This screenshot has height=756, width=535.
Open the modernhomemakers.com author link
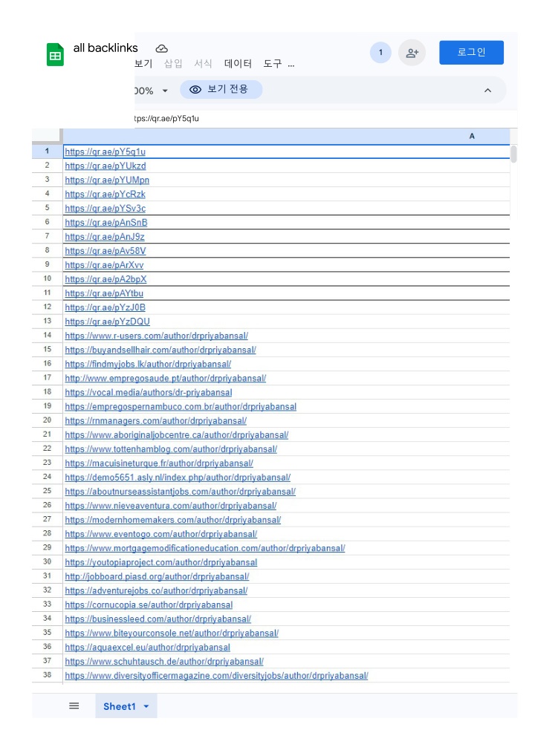pos(173,519)
